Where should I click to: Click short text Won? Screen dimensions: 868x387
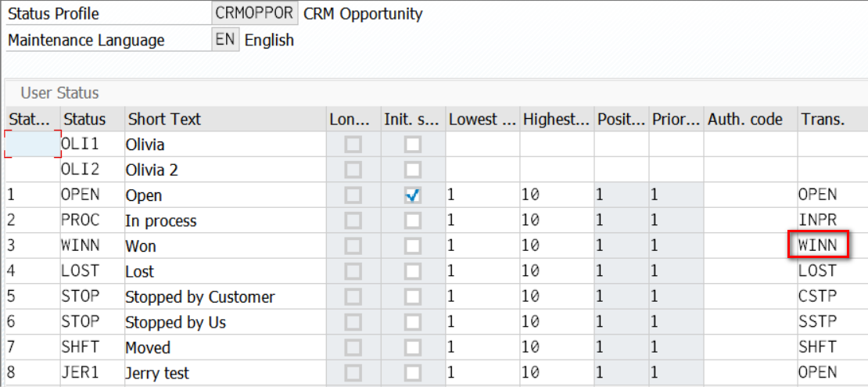tap(141, 246)
